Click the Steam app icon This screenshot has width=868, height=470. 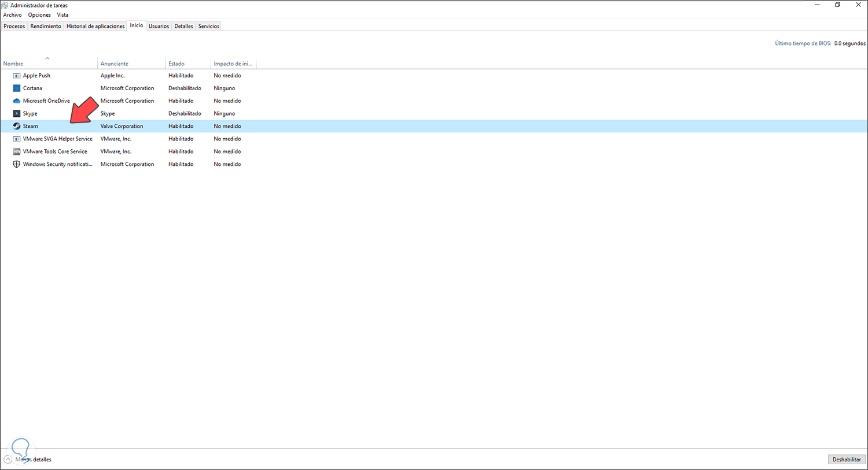[x=17, y=126]
